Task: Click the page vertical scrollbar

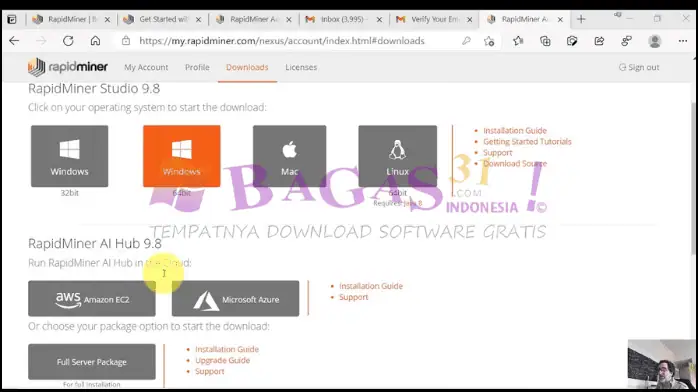Action: [694, 178]
